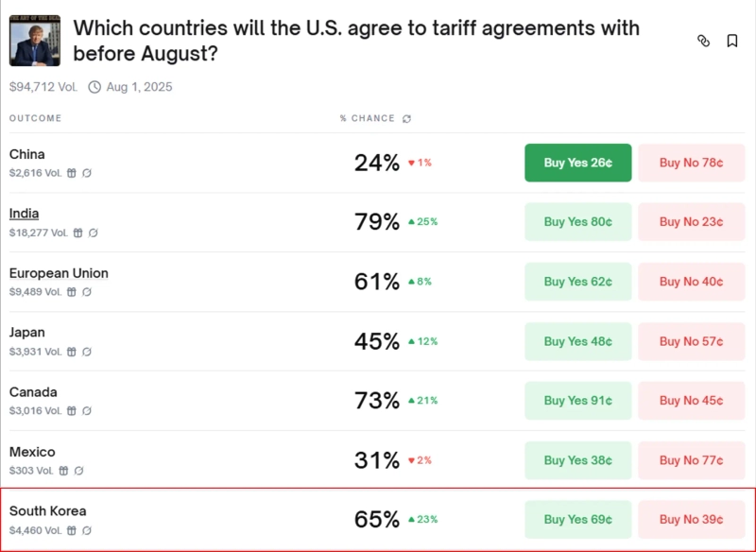Click the clock icon beside Aug 1, 2025

click(94, 87)
